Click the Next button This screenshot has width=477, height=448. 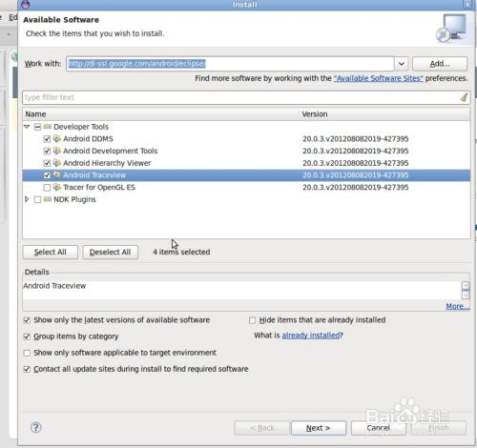point(319,428)
